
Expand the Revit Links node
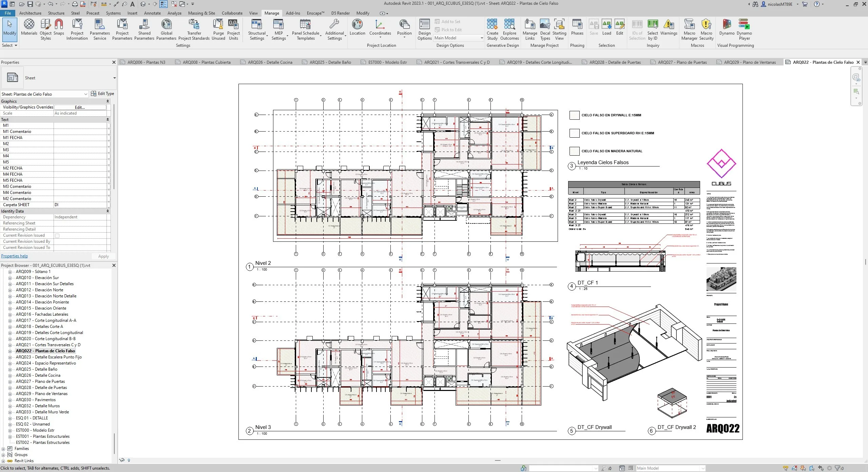tap(3, 461)
